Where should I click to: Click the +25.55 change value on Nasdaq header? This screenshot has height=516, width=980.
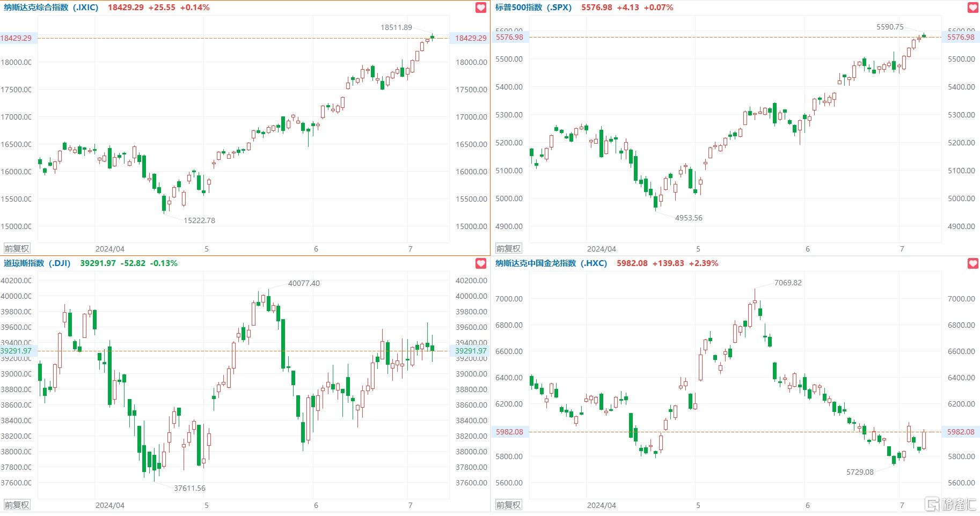click(162, 8)
